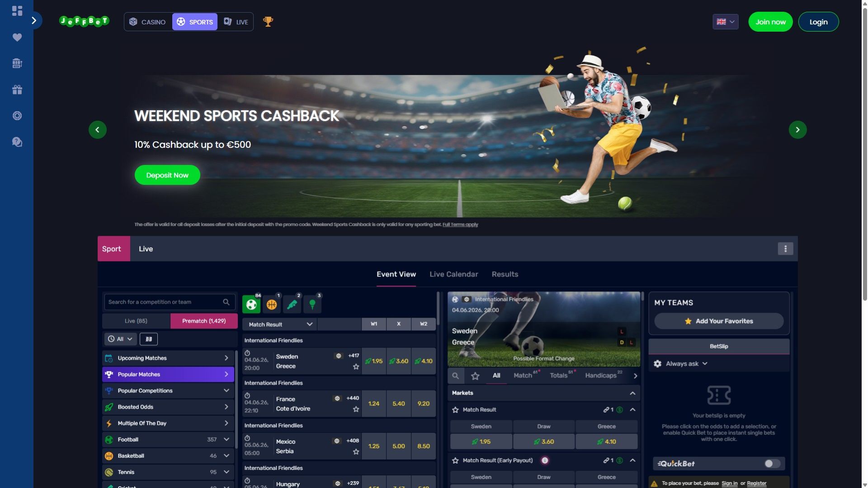This screenshot has width=868, height=488.
Task: Expand Popular Competitions section
Action: point(168,390)
